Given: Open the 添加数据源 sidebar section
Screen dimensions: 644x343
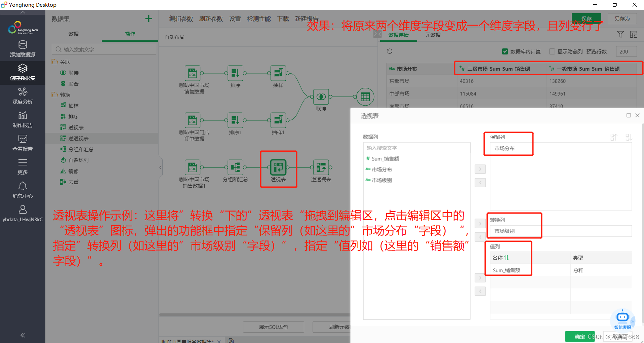Looking at the screenshot, I should 23,49.
